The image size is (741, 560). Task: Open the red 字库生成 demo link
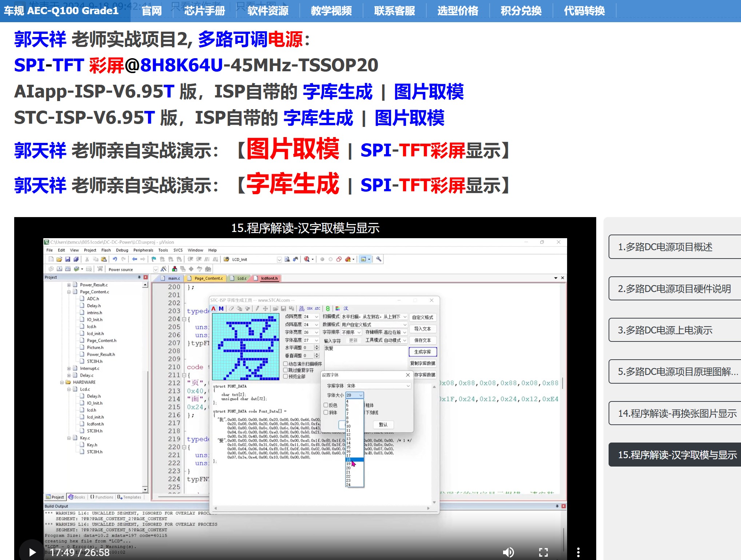[293, 184]
